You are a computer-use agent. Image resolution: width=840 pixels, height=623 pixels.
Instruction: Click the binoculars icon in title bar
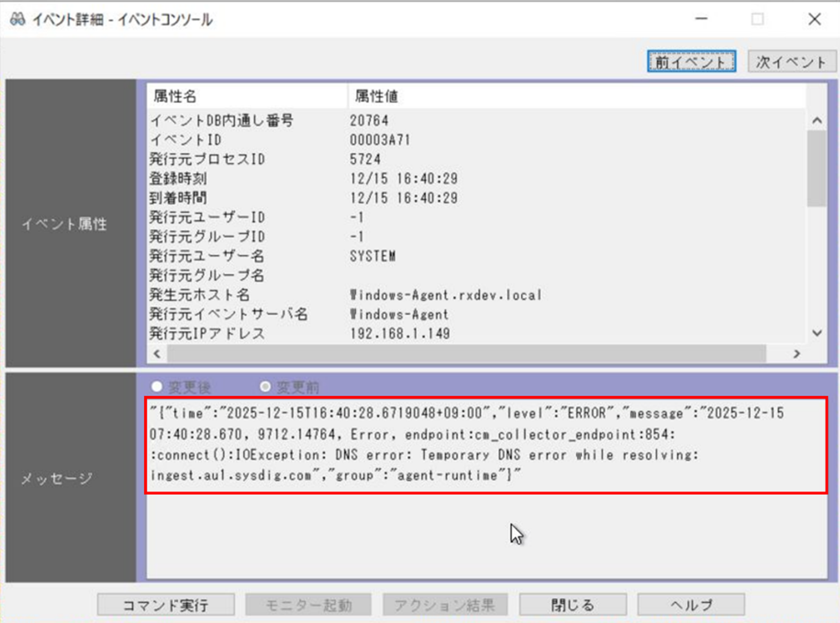pyautogui.click(x=17, y=19)
